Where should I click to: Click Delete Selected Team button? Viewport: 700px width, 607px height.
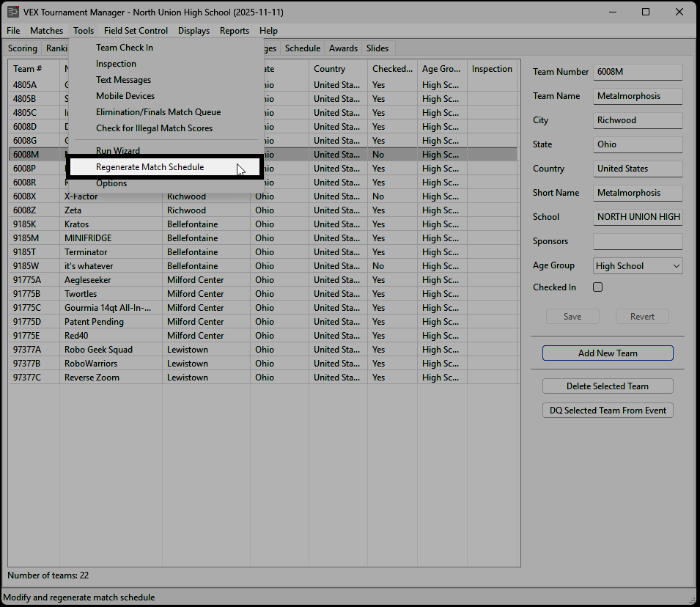(608, 386)
